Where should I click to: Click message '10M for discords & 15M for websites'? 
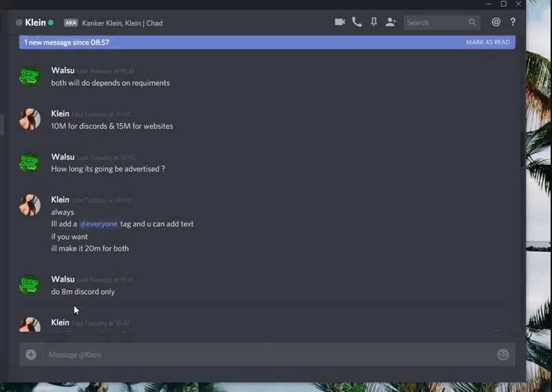tap(112, 126)
